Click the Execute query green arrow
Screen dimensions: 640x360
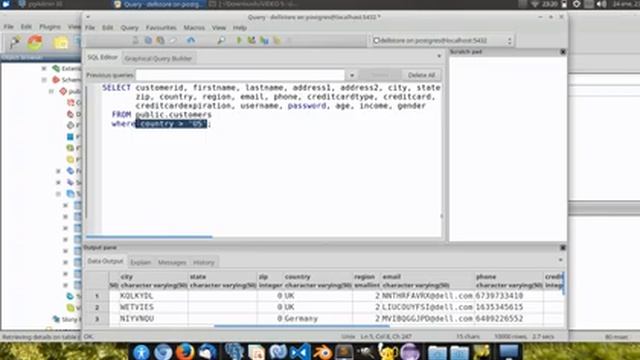(x=239, y=40)
